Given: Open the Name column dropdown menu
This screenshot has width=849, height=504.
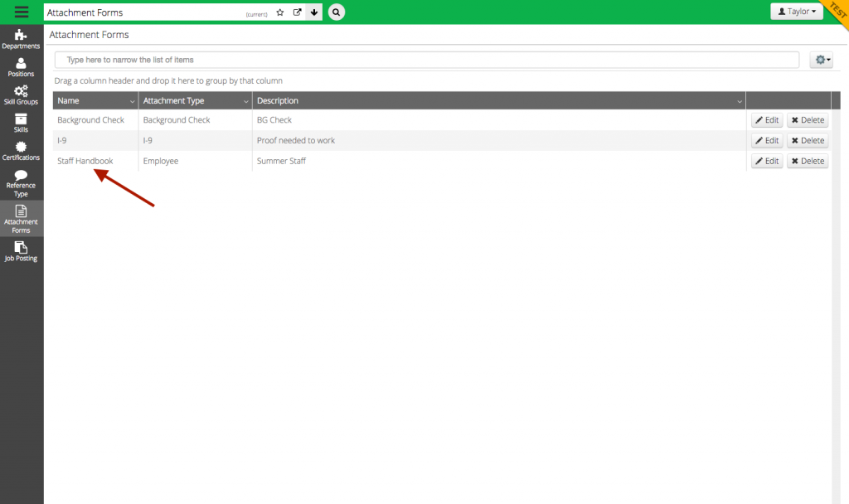Looking at the screenshot, I should point(133,100).
